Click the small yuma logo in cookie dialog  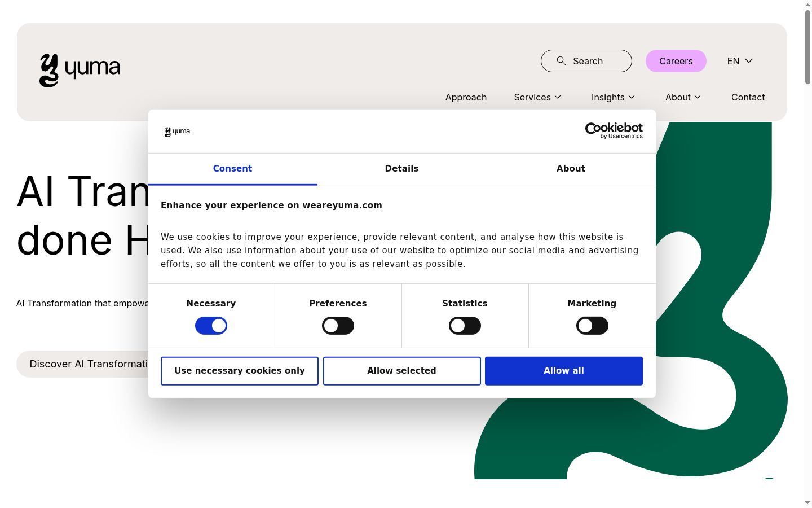[177, 132]
